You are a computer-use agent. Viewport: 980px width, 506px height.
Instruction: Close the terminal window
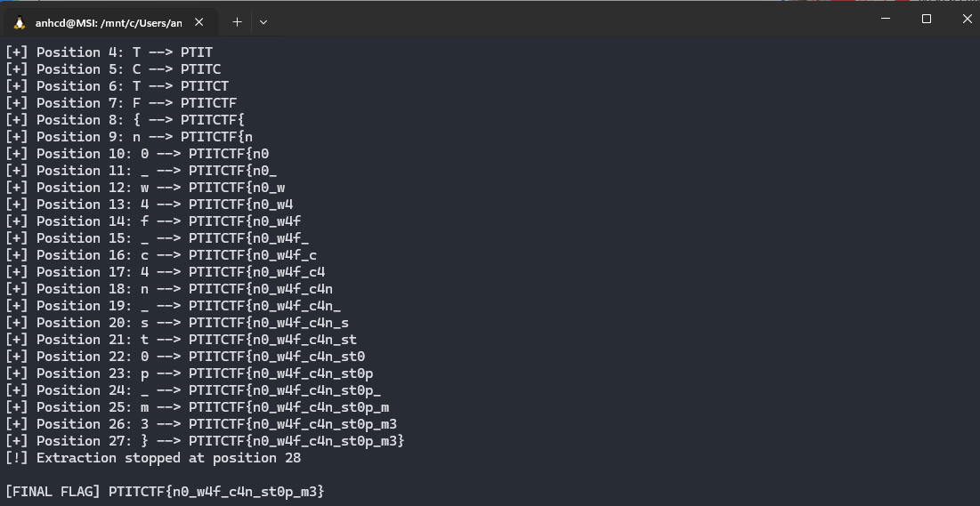click(968, 19)
